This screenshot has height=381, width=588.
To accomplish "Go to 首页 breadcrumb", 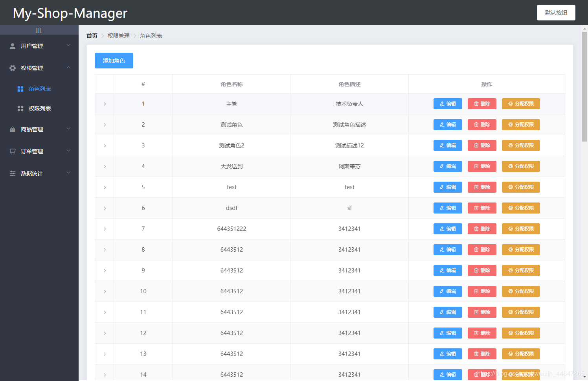I will pos(92,36).
